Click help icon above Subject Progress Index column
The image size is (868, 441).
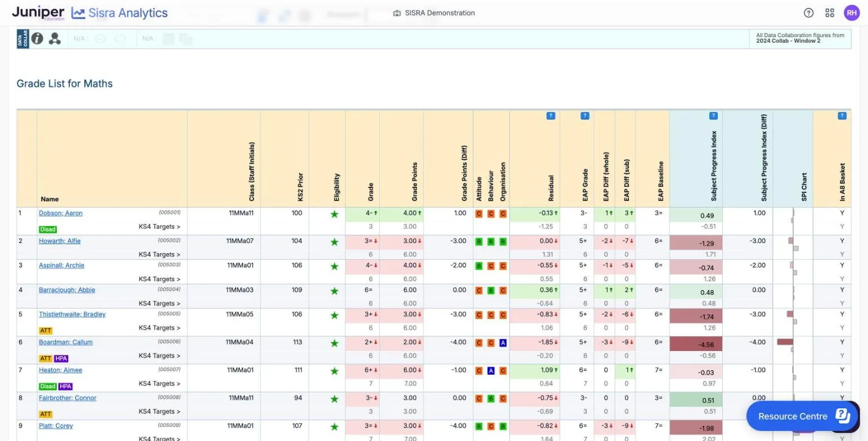tap(713, 116)
